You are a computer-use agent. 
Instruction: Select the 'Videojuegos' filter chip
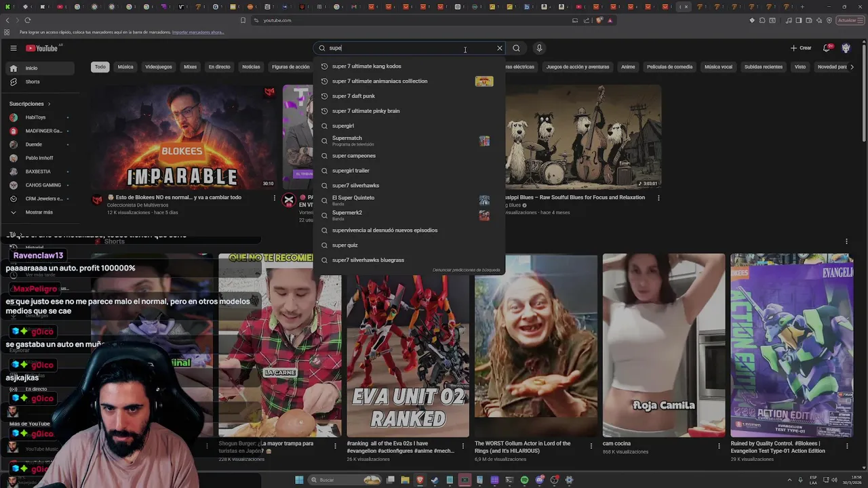(159, 67)
